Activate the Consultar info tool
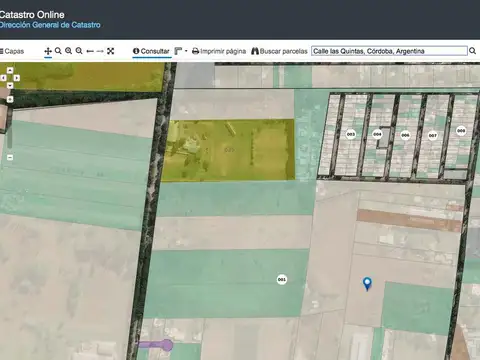 click(151, 51)
